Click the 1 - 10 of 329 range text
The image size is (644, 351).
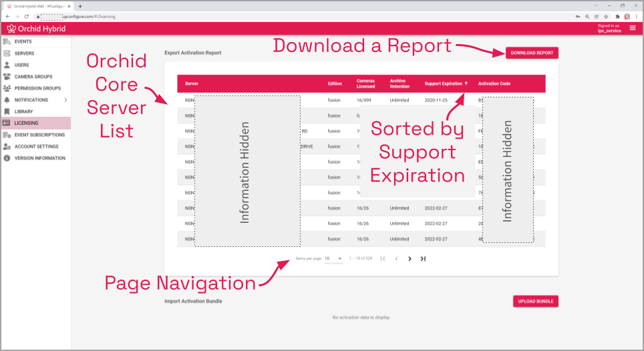pyautogui.click(x=361, y=258)
